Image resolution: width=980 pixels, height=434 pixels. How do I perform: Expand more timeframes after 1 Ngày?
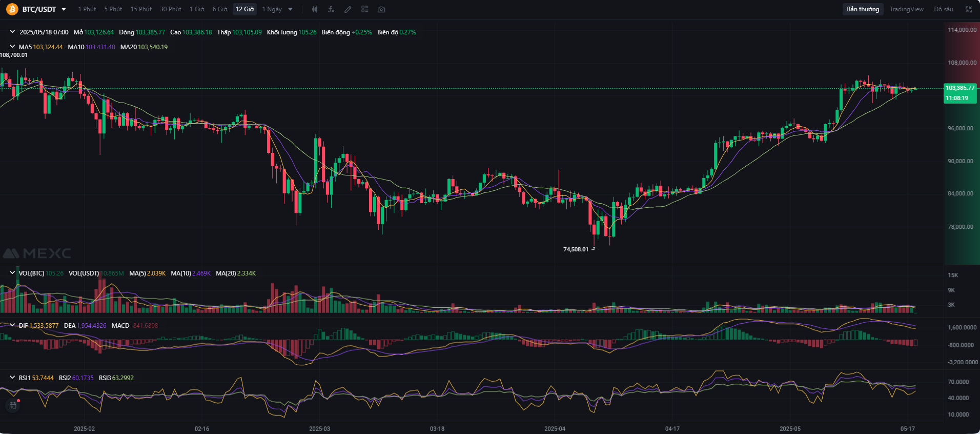click(291, 9)
